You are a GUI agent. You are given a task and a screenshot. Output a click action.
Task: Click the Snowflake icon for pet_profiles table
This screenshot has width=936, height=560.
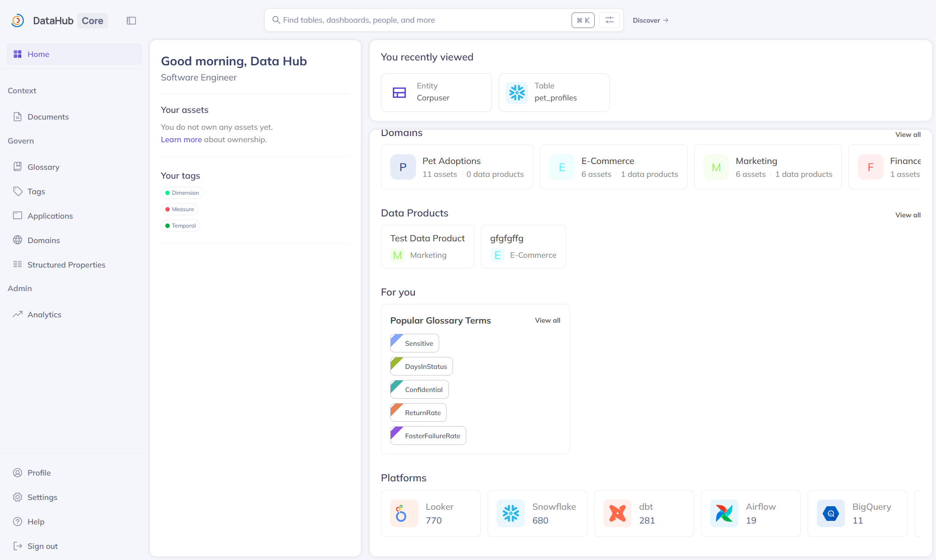(517, 92)
